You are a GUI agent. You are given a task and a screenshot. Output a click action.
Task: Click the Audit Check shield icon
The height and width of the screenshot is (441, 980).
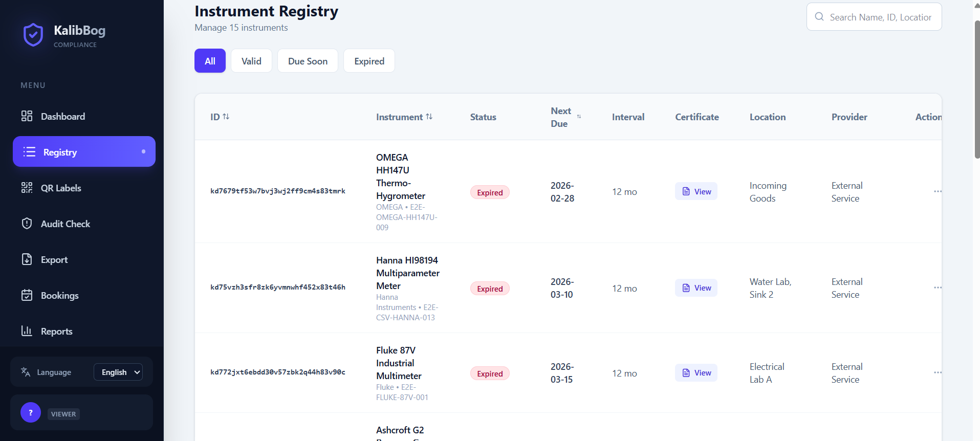click(x=27, y=224)
